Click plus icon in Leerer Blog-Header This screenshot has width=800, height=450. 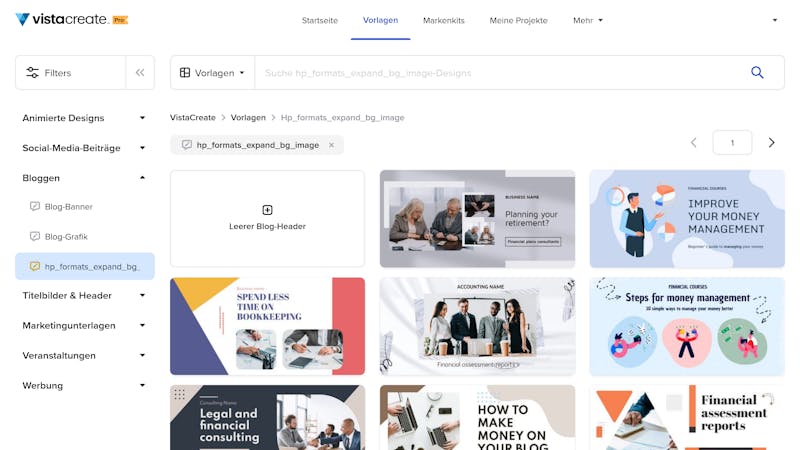267,210
